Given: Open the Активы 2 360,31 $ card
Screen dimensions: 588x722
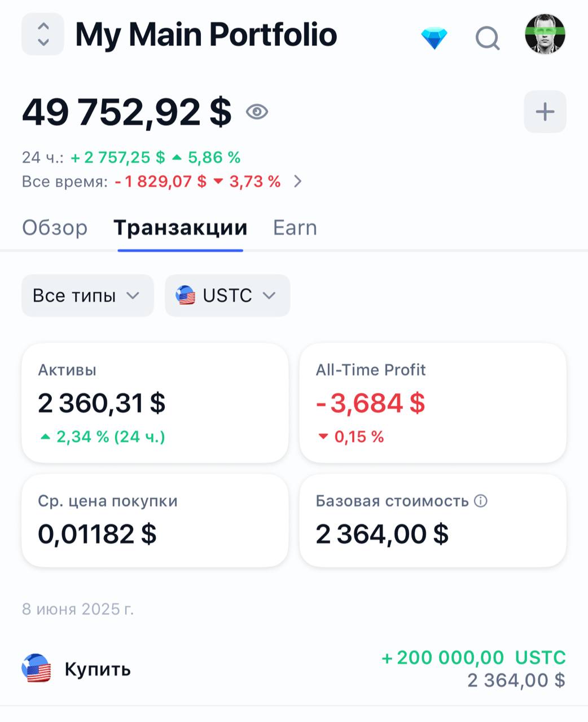Looking at the screenshot, I should click(155, 403).
